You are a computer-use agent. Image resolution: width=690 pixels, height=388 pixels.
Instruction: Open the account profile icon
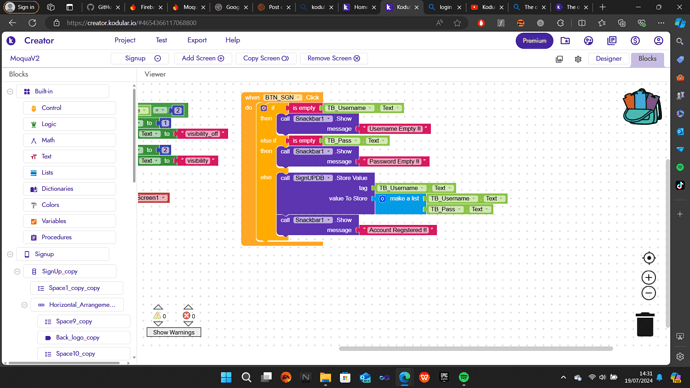[x=658, y=40]
